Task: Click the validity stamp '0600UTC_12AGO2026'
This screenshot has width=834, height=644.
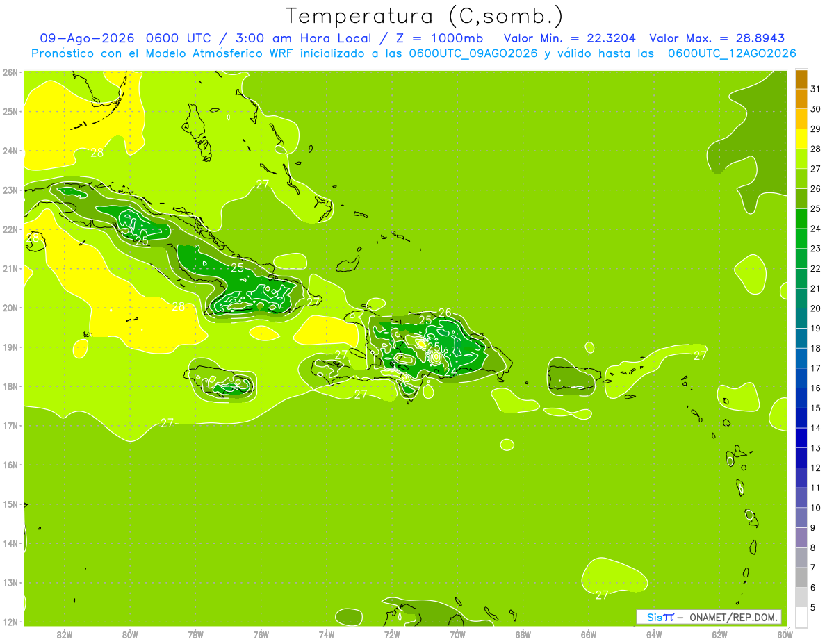Action: coord(732,53)
